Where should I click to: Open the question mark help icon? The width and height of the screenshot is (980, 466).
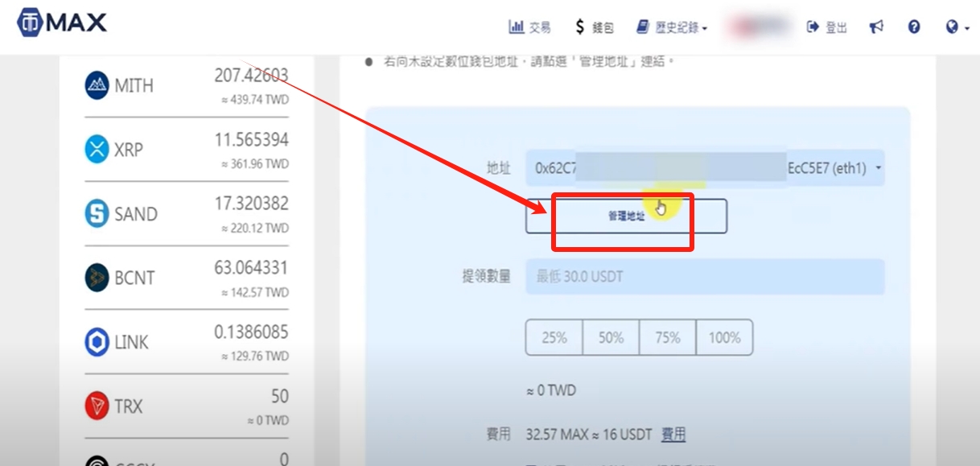pos(914,27)
